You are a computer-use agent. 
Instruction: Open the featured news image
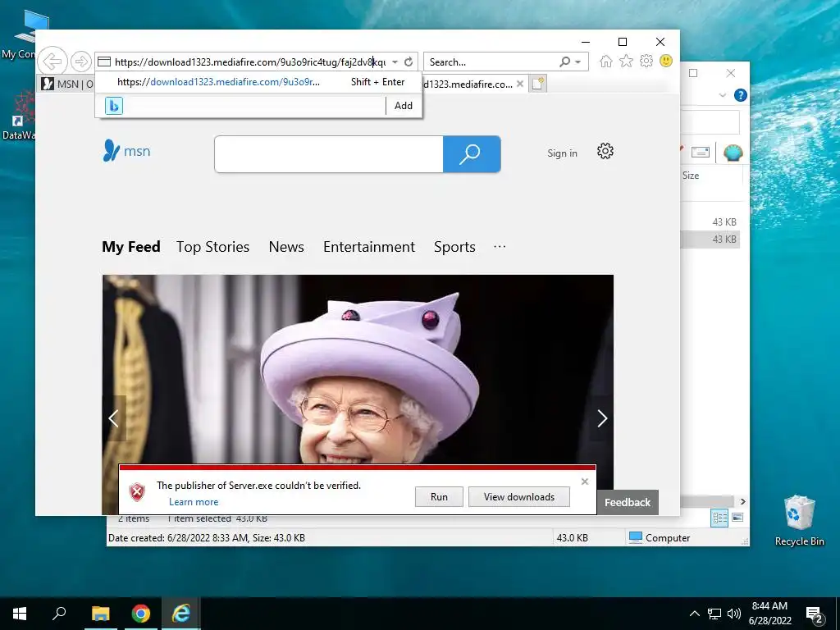[358, 368]
